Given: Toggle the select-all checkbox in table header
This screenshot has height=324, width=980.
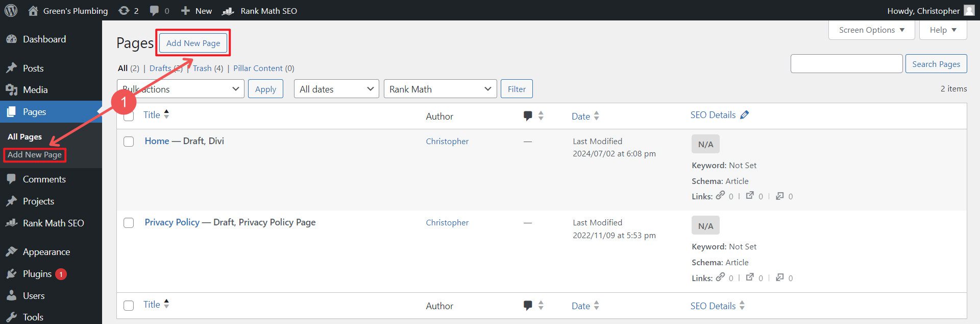Looking at the screenshot, I should [129, 116].
